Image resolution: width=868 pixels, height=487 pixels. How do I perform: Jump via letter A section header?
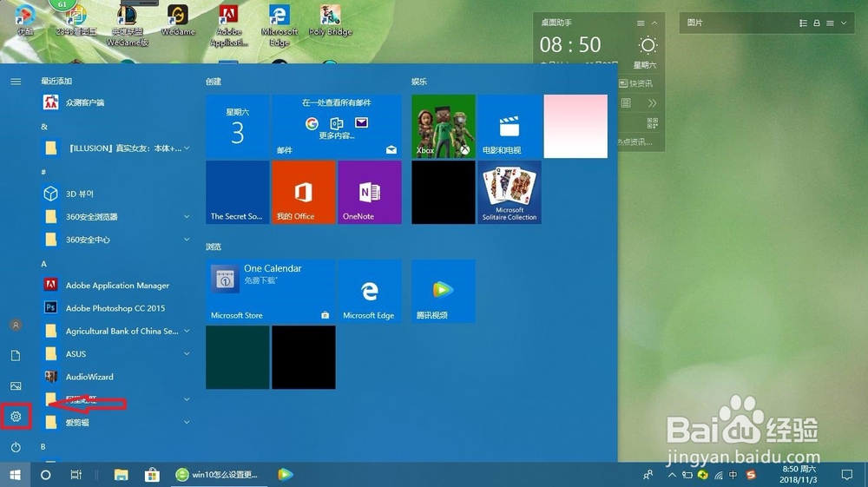43,264
